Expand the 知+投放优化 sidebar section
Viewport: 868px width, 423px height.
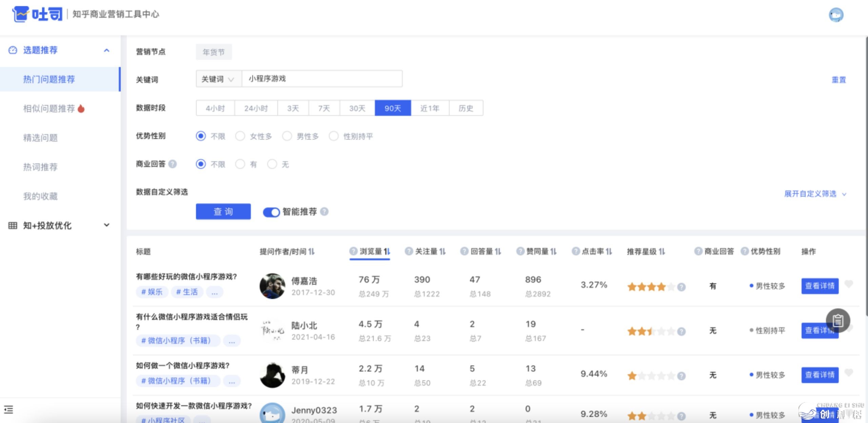point(107,225)
